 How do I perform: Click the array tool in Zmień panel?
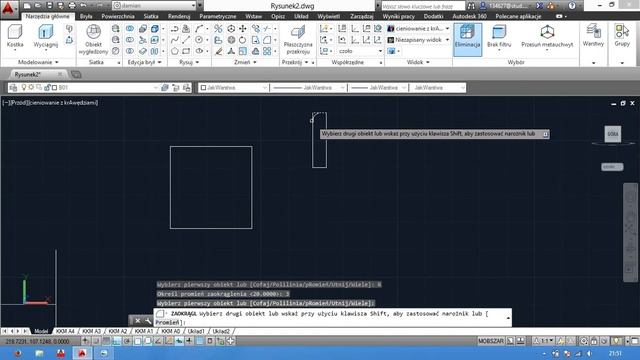pyautogui.click(x=267, y=51)
